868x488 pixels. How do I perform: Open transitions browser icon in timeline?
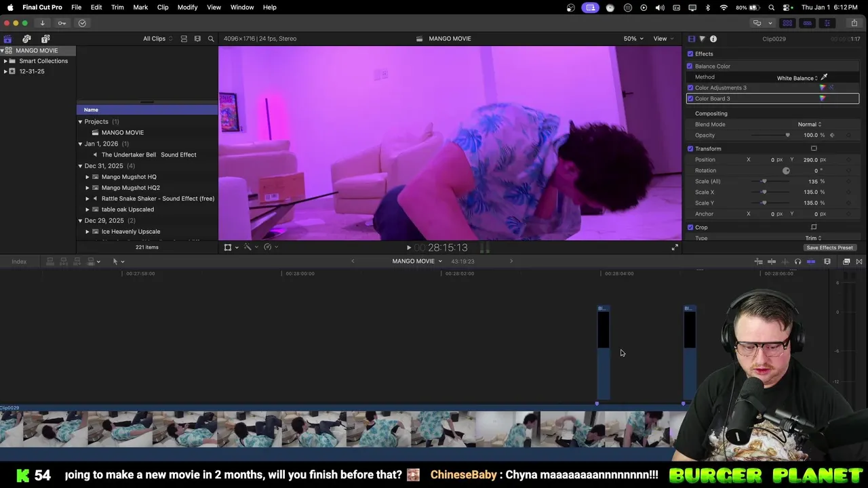coord(859,262)
